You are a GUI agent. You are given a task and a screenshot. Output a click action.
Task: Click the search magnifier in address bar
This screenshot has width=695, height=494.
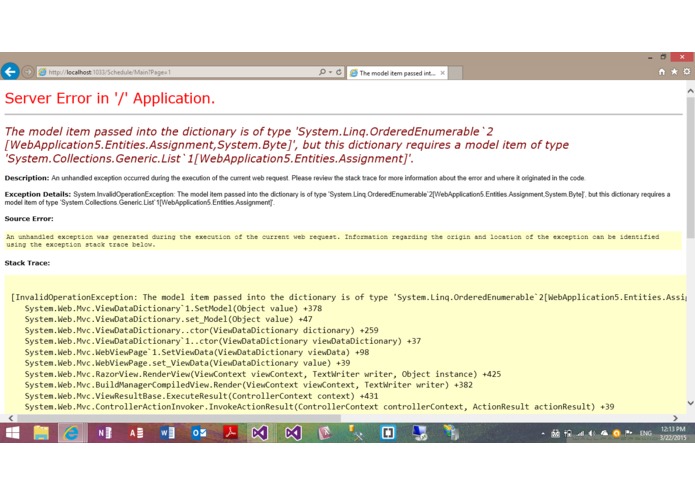[322, 72]
